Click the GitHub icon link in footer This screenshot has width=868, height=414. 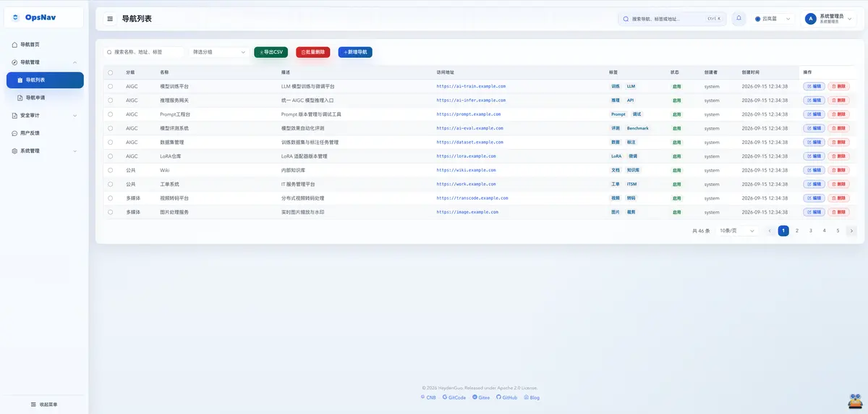point(498,397)
